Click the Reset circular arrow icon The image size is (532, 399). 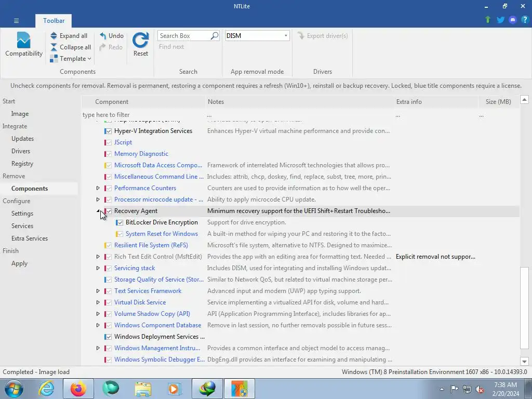[x=140, y=40]
